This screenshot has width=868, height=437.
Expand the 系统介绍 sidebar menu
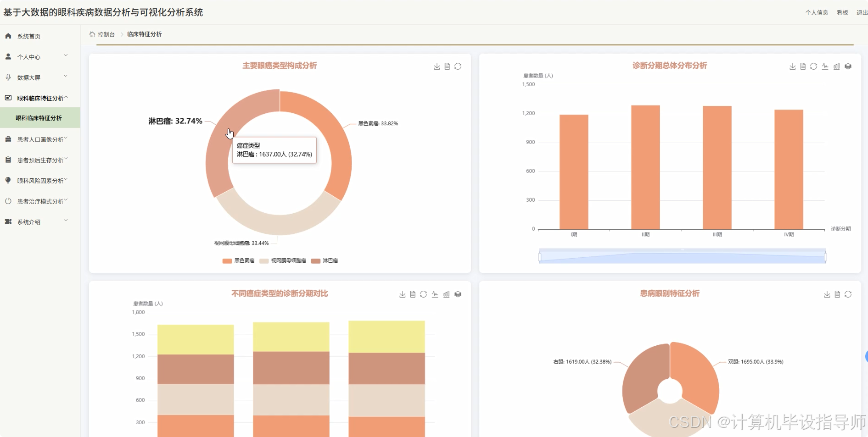point(40,222)
